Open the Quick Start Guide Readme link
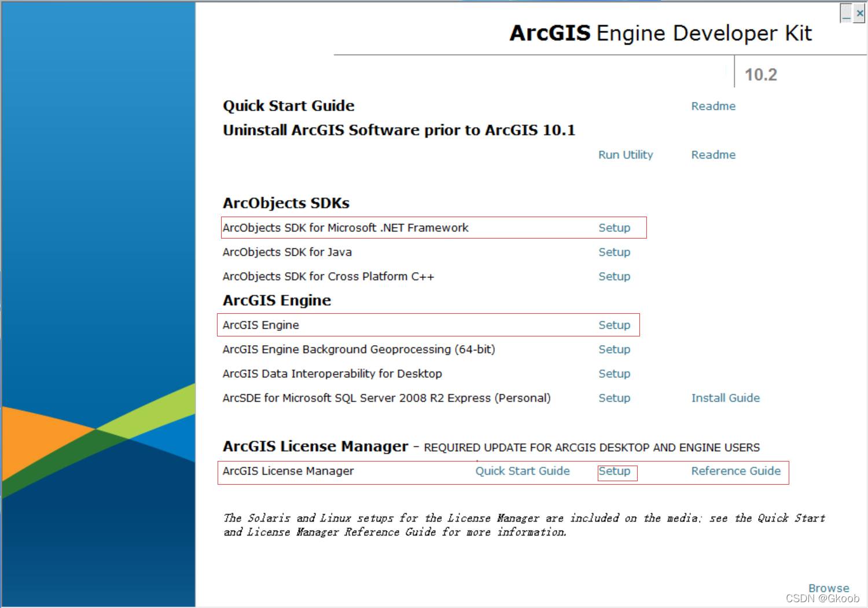This screenshot has height=608, width=868. [x=713, y=106]
